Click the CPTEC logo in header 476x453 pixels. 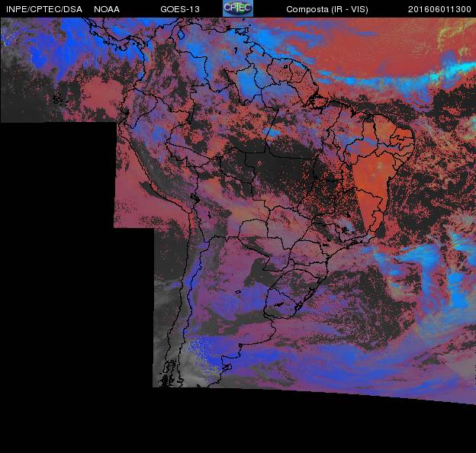238,8
